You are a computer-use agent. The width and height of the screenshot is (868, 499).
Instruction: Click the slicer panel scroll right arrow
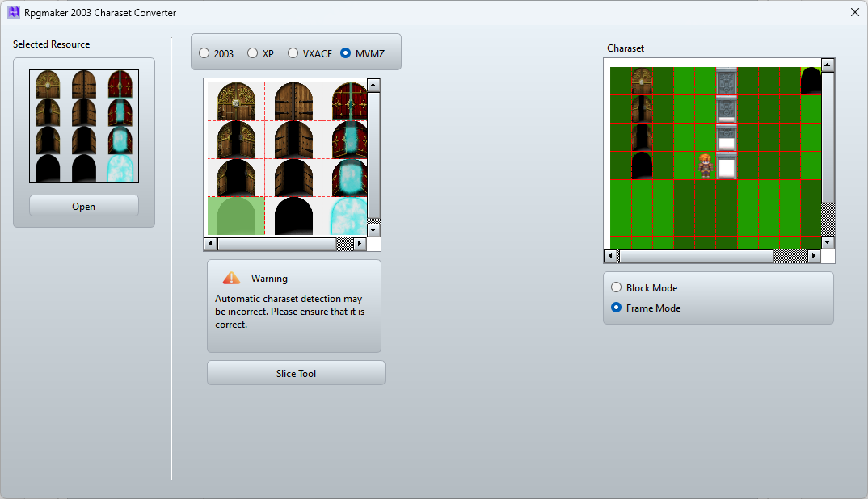[360, 243]
